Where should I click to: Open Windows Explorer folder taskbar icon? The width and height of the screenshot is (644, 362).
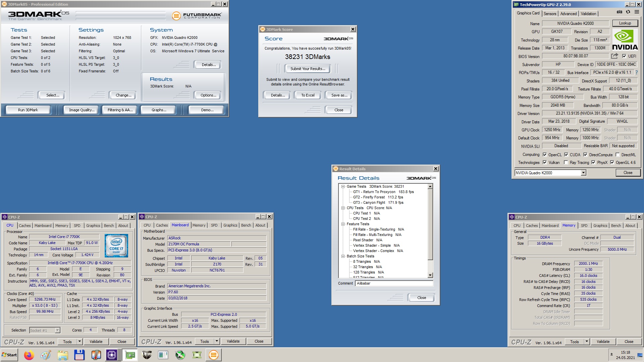click(x=63, y=355)
